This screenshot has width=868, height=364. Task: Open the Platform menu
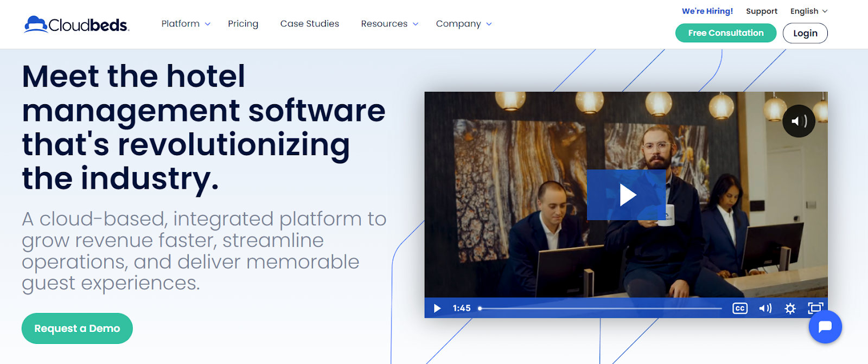[x=181, y=23]
